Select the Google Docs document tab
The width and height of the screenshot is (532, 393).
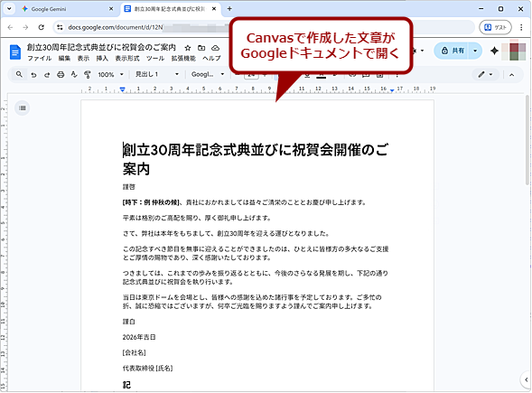point(170,9)
